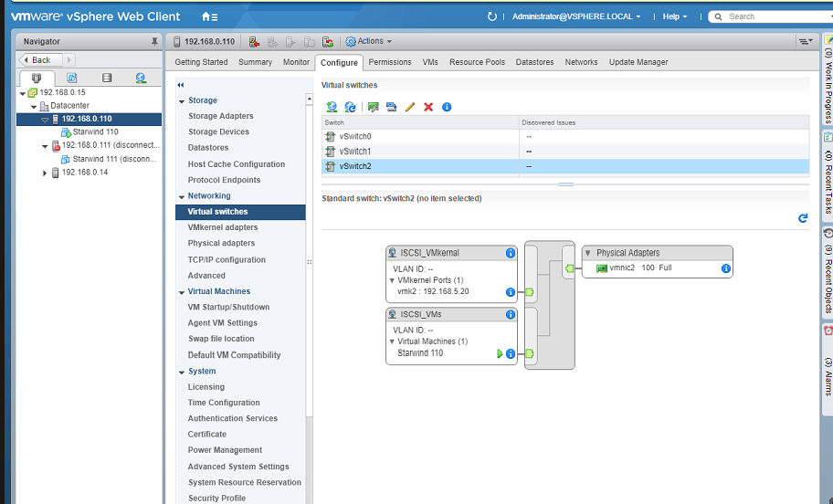Click the Add host networking icon
833x504 pixels.
pos(332,107)
